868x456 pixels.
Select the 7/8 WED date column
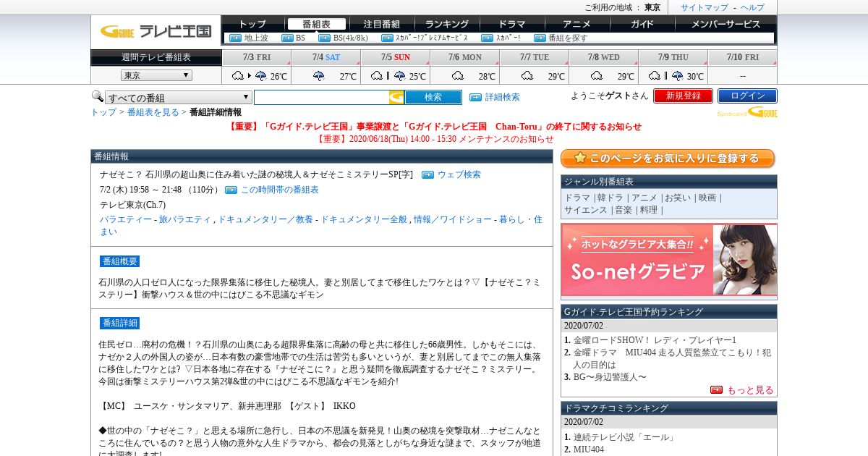click(603, 57)
